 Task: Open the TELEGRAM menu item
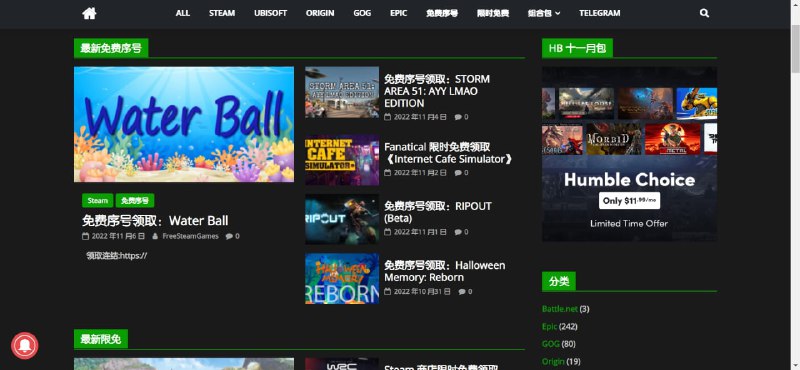coord(599,13)
